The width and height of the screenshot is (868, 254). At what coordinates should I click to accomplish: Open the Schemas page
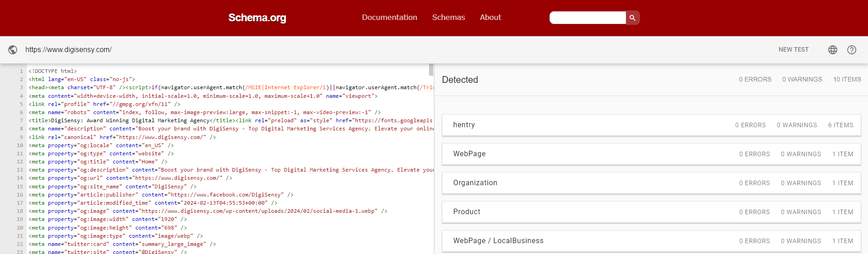click(x=448, y=17)
